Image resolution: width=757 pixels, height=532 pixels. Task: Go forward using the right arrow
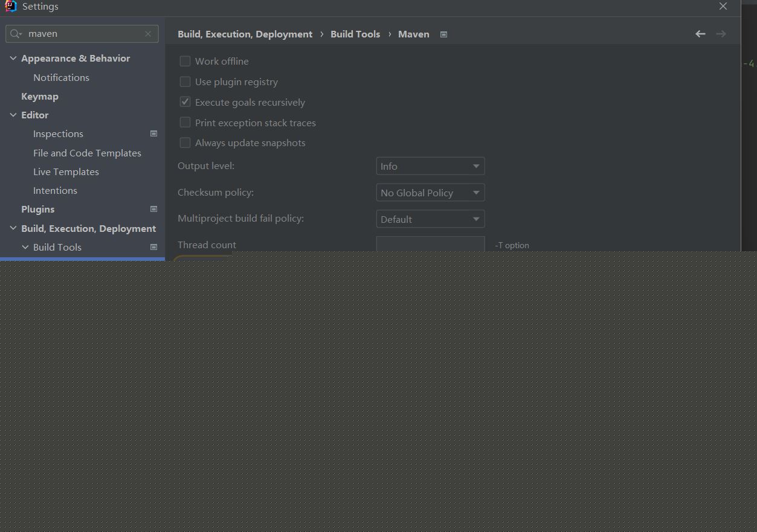[721, 34]
